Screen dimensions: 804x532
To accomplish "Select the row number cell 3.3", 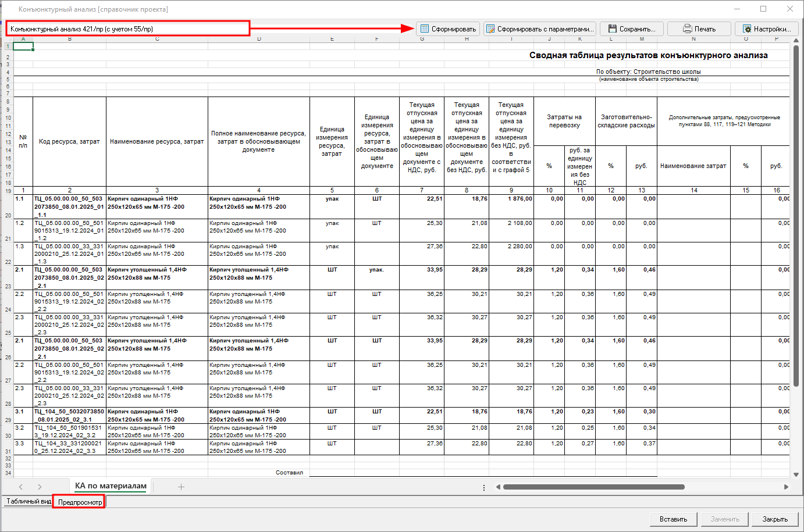I will [23, 447].
